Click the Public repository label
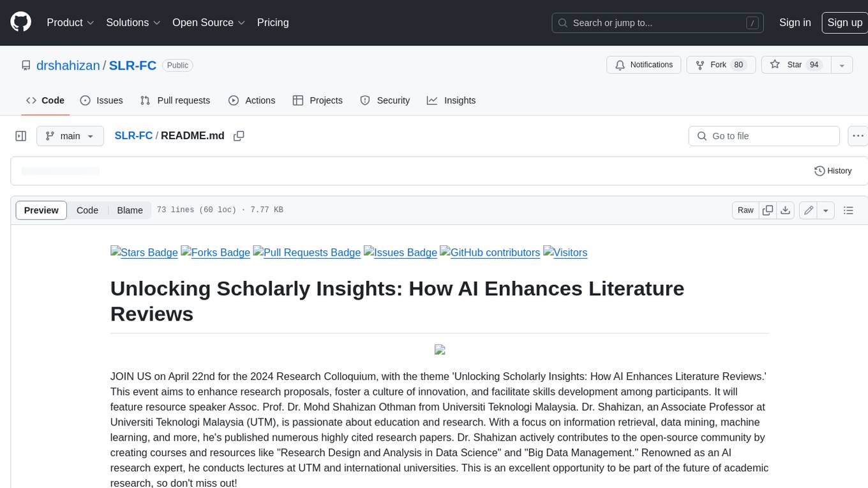 coord(177,65)
